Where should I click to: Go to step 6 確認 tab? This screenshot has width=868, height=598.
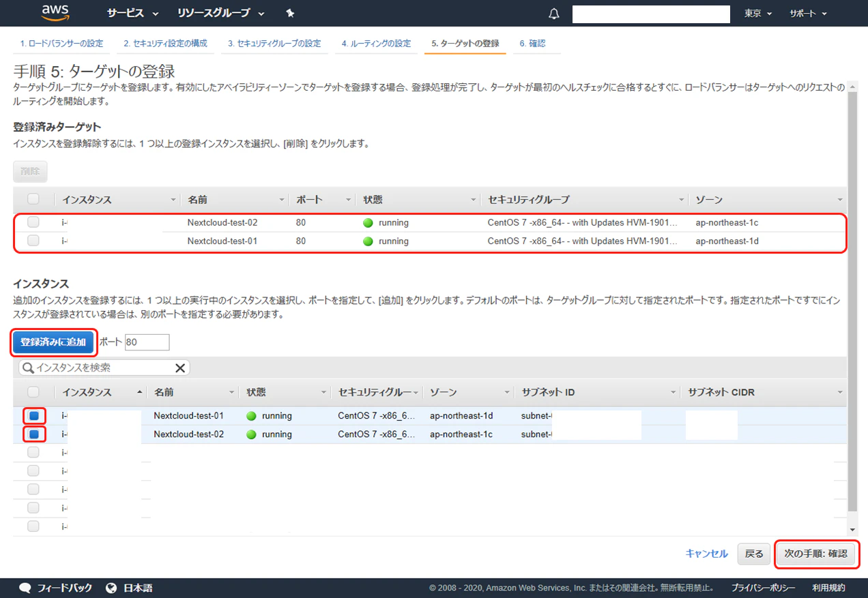[532, 44]
